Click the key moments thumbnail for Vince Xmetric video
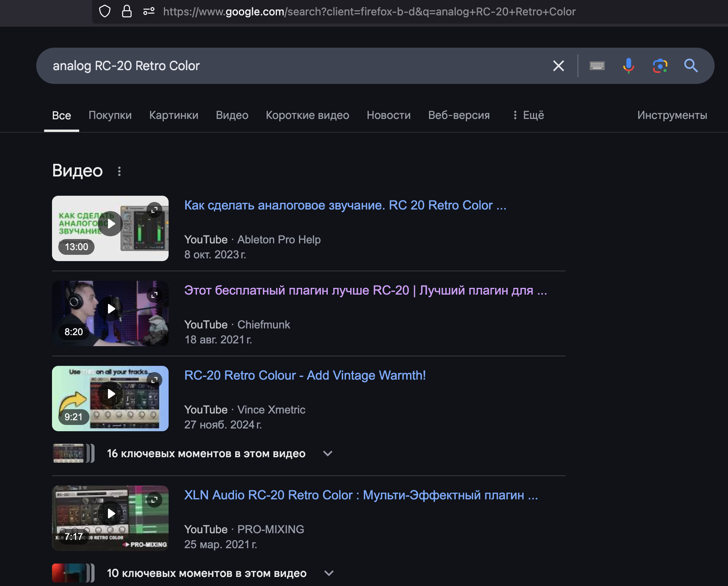Image resolution: width=728 pixels, height=586 pixels. click(x=74, y=453)
